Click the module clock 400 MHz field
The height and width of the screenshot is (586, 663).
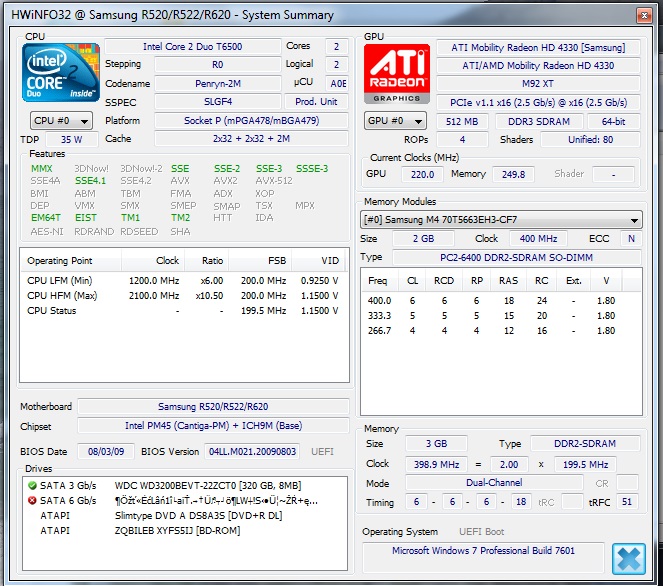point(539,239)
